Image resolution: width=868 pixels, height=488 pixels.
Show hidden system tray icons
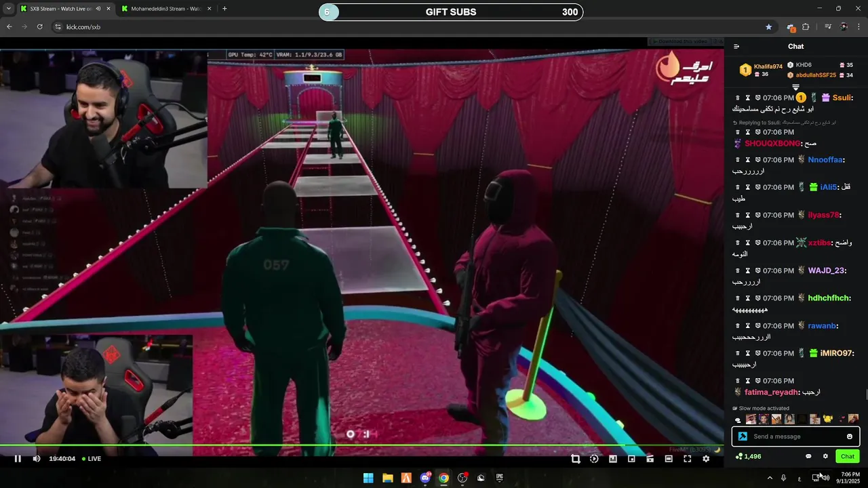770,478
